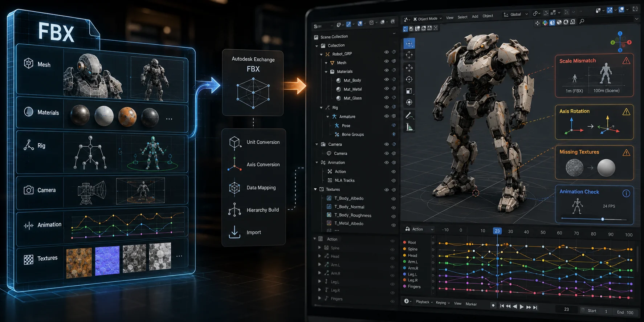Toggle the auto-key record button in timeline

pos(493,305)
